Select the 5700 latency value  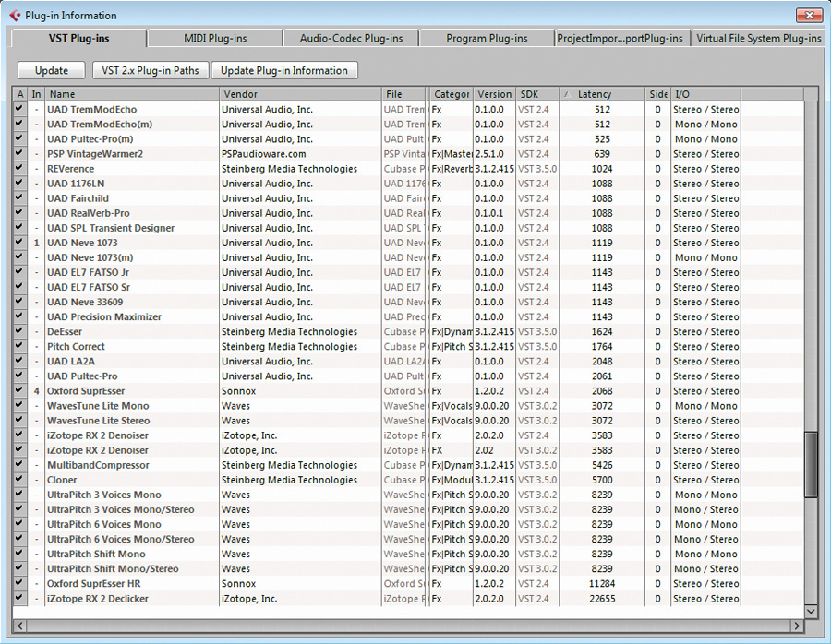(x=602, y=480)
